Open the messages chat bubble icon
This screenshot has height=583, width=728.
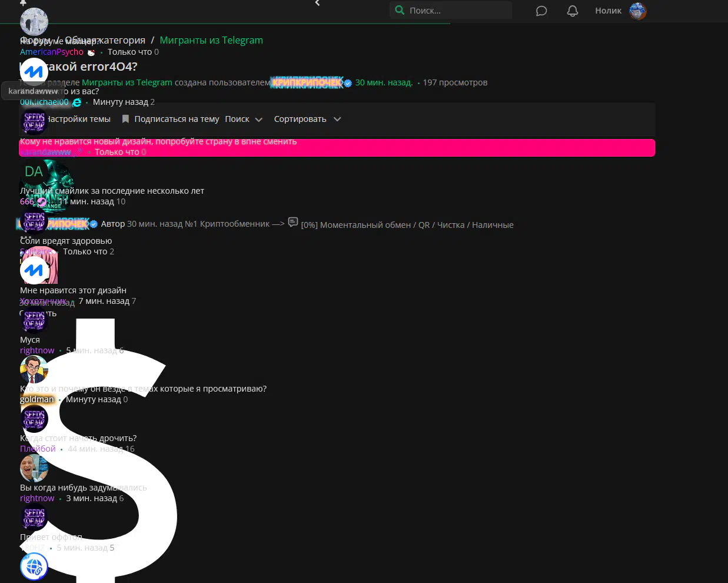[541, 11]
